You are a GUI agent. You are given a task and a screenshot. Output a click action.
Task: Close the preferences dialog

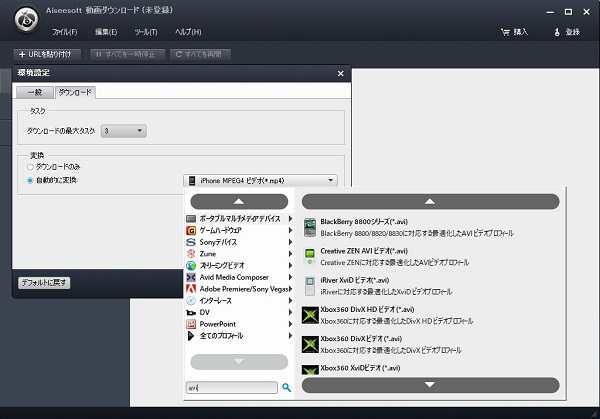pos(340,73)
